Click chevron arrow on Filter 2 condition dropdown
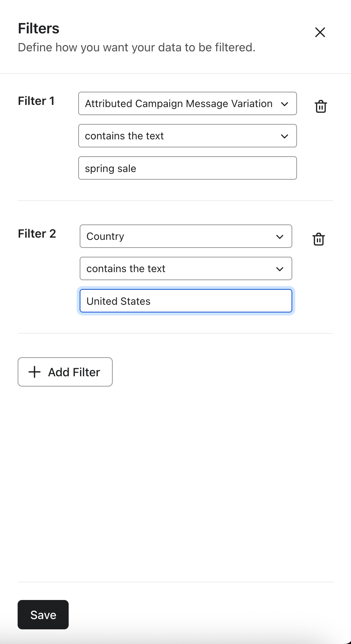 click(x=280, y=269)
